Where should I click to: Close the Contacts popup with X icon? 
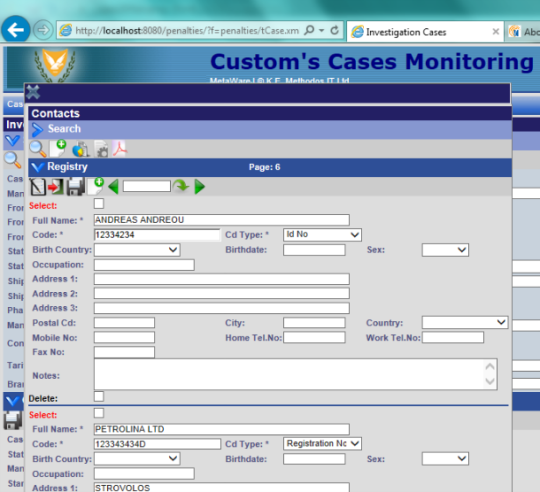click(x=33, y=92)
